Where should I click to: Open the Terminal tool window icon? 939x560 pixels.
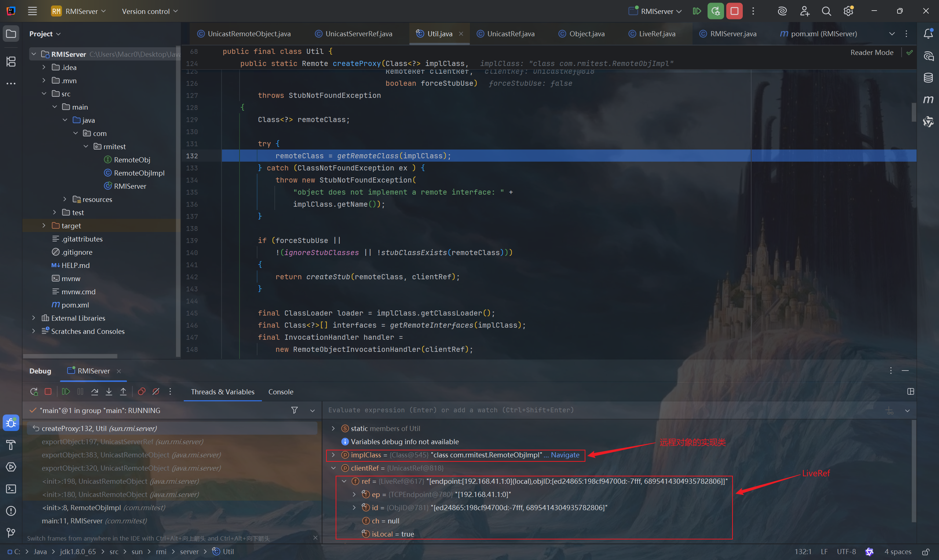point(11,489)
